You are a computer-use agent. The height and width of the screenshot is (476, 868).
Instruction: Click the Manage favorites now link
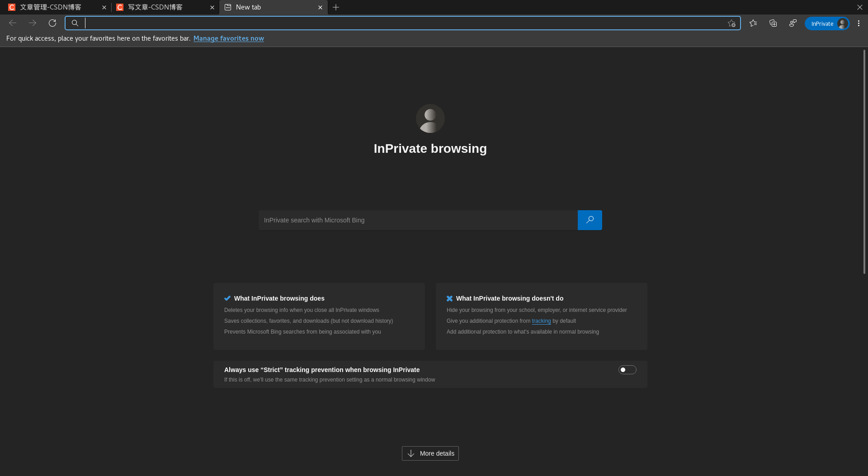coord(228,38)
